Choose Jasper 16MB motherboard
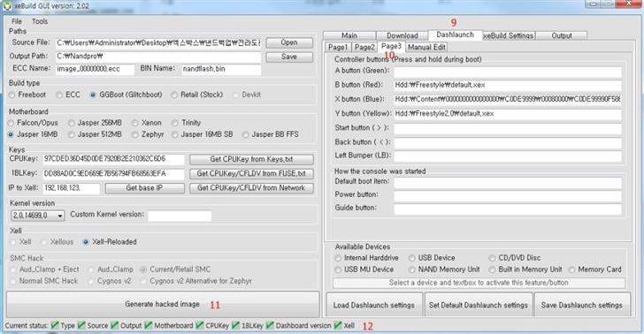The image size is (644, 334). point(34,134)
